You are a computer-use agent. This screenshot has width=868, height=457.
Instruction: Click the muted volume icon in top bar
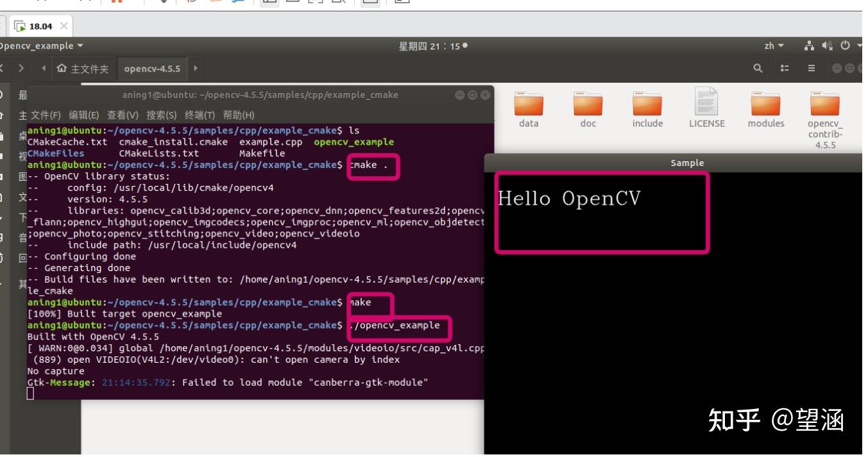pos(826,46)
